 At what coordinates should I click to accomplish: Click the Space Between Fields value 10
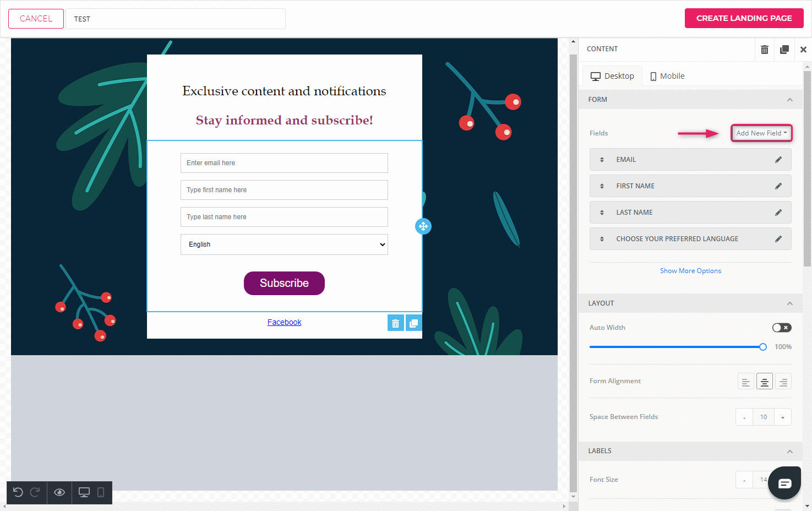764,417
